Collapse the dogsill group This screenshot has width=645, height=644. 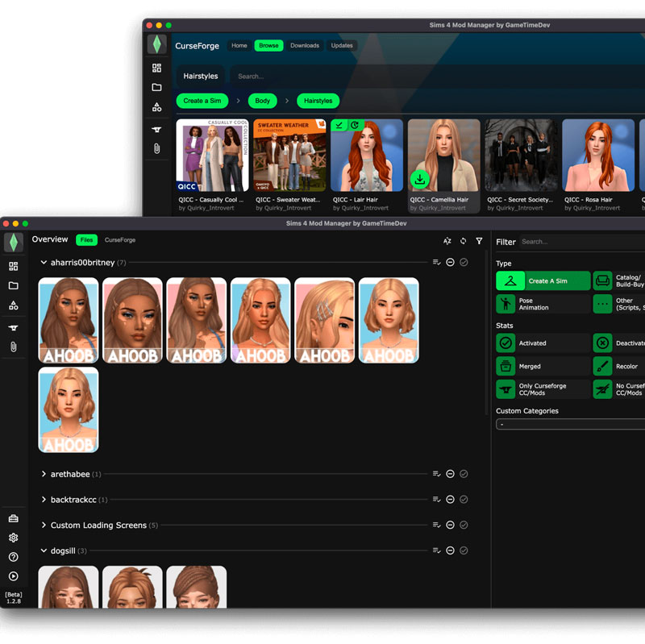44,551
